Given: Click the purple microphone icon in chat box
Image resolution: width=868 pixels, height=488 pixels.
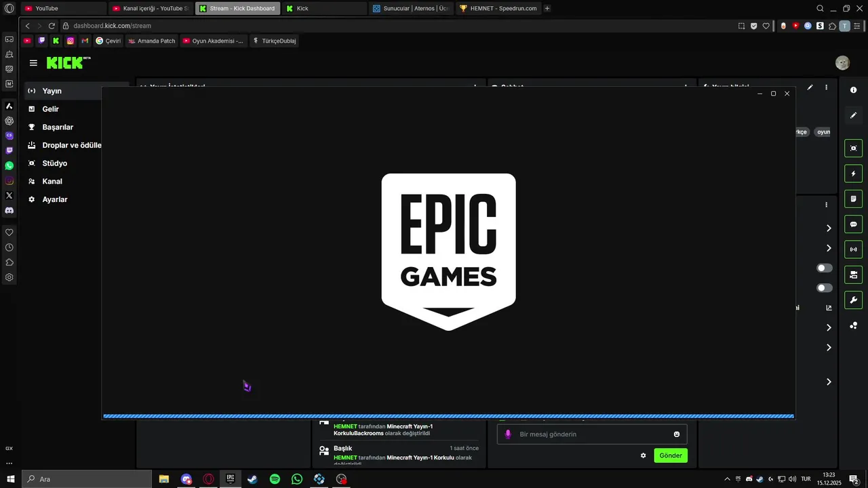Looking at the screenshot, I should (x=508, y=434).
